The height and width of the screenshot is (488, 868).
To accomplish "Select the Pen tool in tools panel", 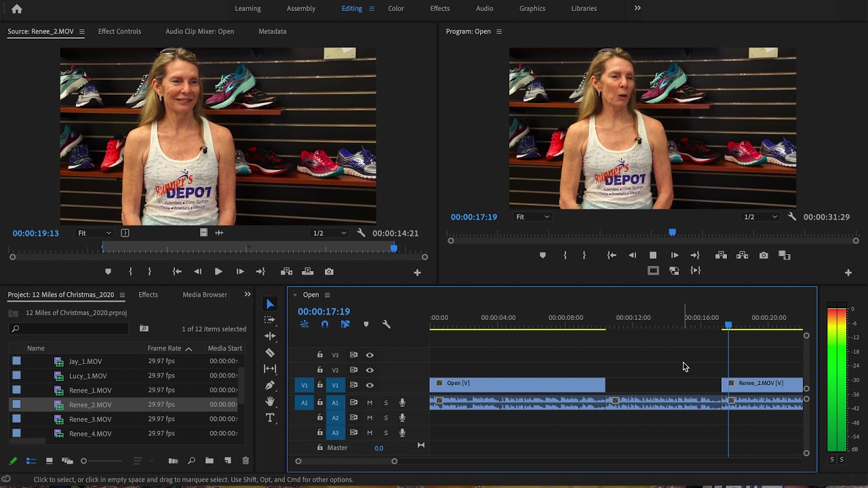I will click(270, 385).
